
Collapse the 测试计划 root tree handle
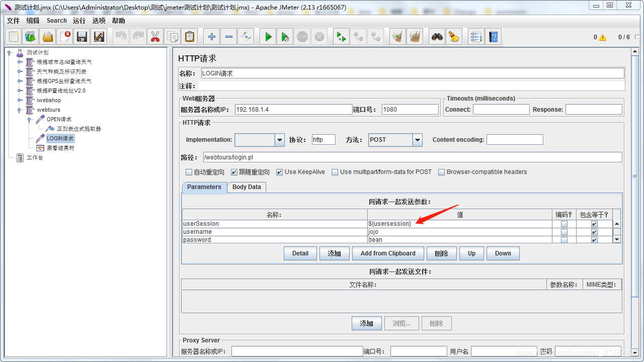pos(9,52)
